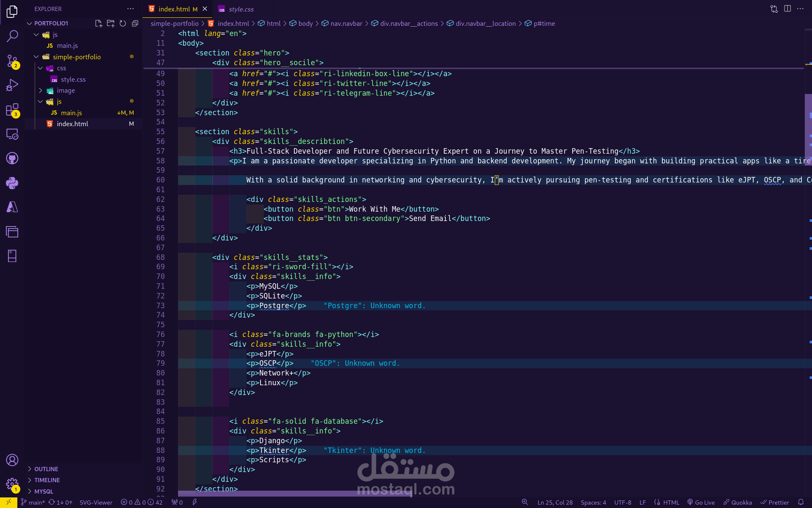Switch to the style.css tab

241,9
